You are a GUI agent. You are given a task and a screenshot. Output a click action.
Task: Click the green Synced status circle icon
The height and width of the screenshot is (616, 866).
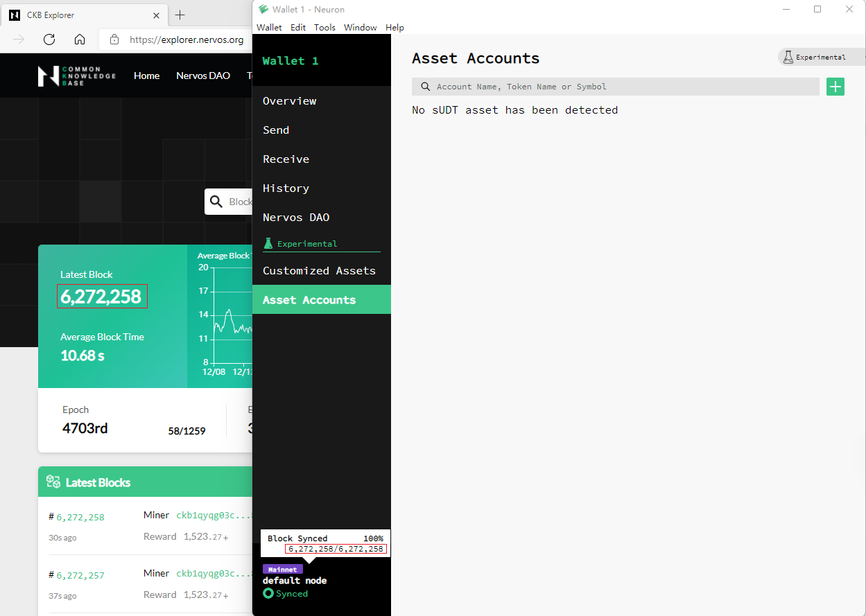pyautogui.click(x=268, y=594)
